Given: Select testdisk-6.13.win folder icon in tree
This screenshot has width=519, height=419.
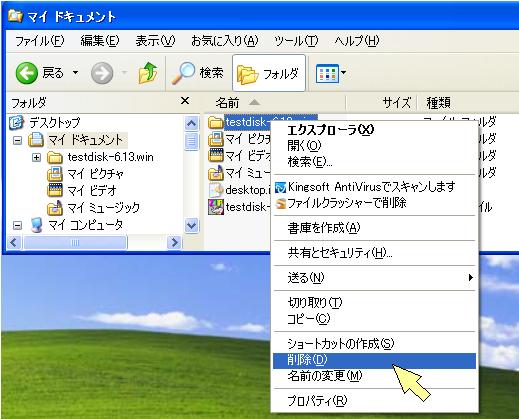Looking at the screenshot, I should pyautogui.click(x=55, y=157).
